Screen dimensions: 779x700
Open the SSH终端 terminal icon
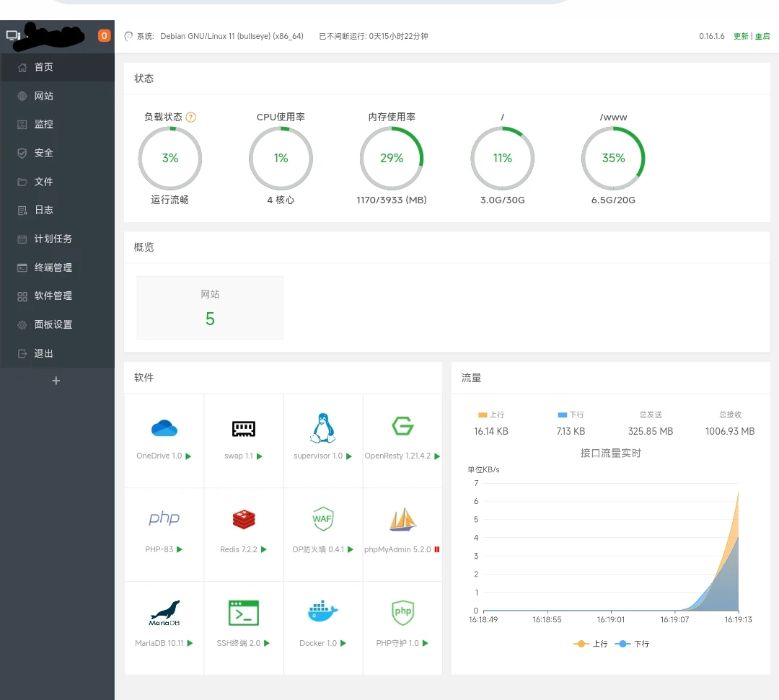[244, 613]
